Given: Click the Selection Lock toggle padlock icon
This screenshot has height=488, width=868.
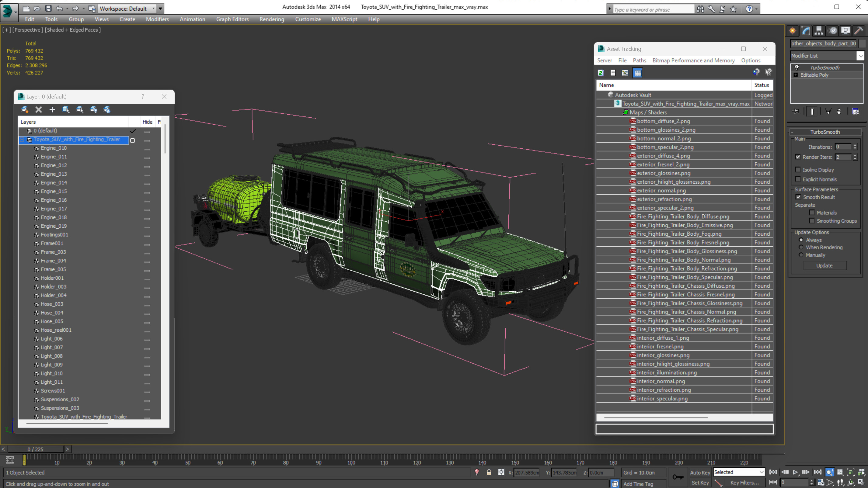Looking at the screenshot, I should [x=489, y=472].
